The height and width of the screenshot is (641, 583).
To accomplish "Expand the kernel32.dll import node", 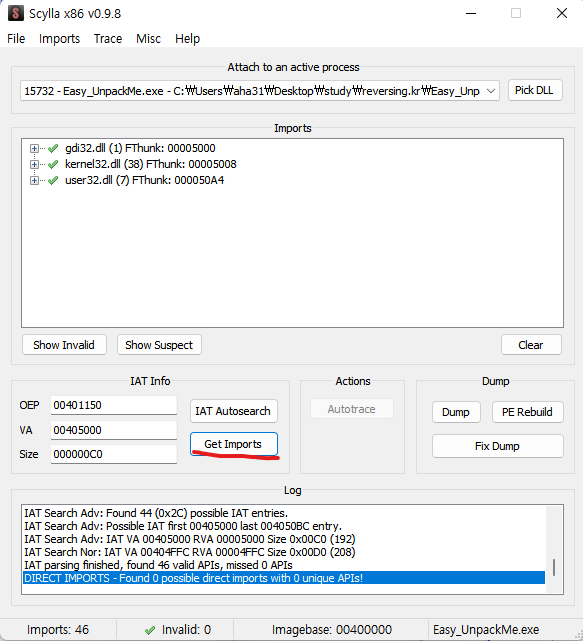I will (x=34, y=164).
